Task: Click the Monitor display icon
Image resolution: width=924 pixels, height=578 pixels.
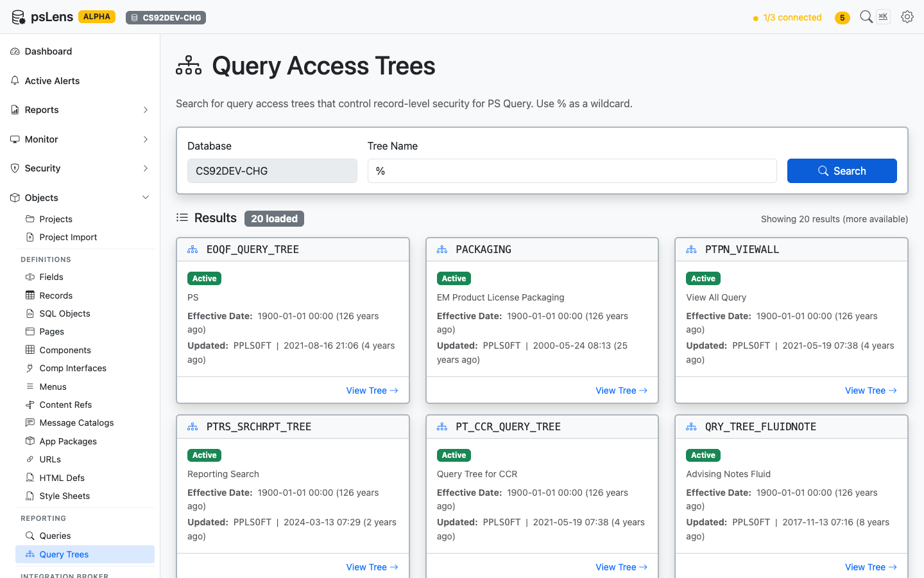Action: 15,139
